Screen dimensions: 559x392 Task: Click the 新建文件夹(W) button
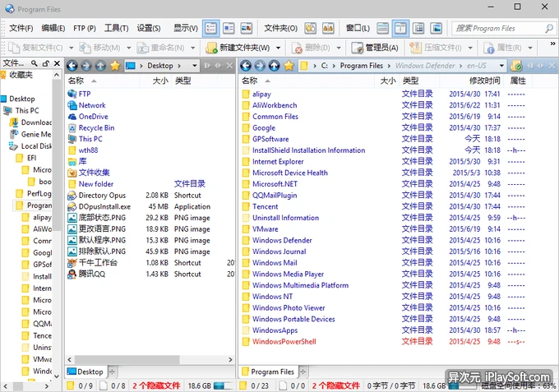(x=238, y=48)
